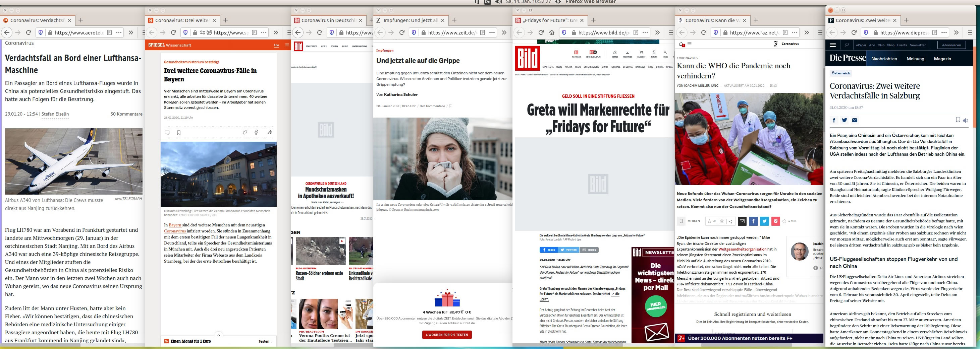
Task: Go back in the aerotelegraph window
Action: pos(6,33)
